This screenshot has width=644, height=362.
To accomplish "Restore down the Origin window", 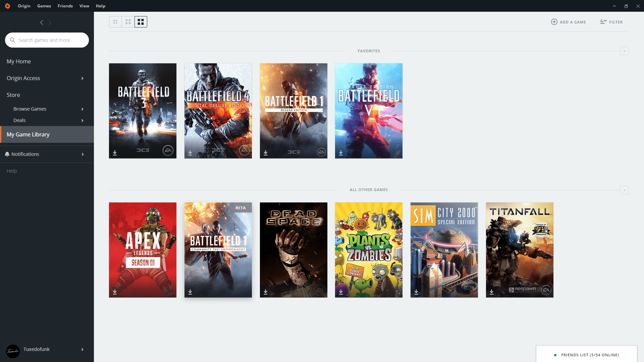I will [x=626, y=6].
